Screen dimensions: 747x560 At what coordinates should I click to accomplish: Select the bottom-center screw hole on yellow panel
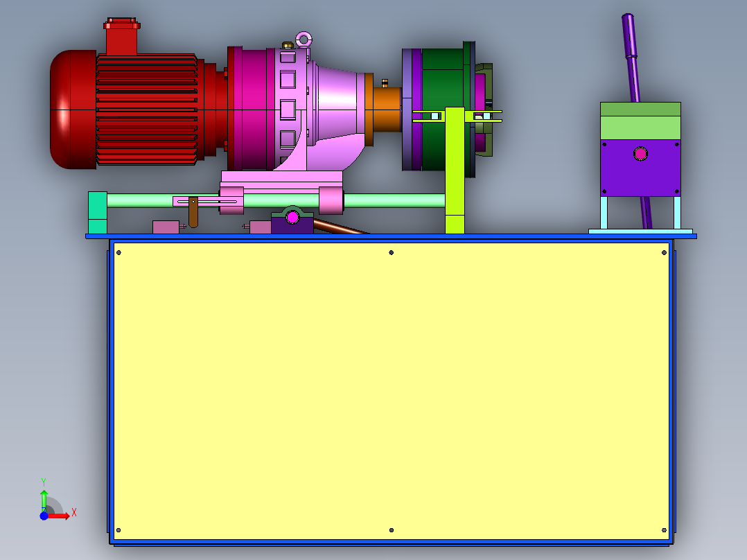(392, 530)
